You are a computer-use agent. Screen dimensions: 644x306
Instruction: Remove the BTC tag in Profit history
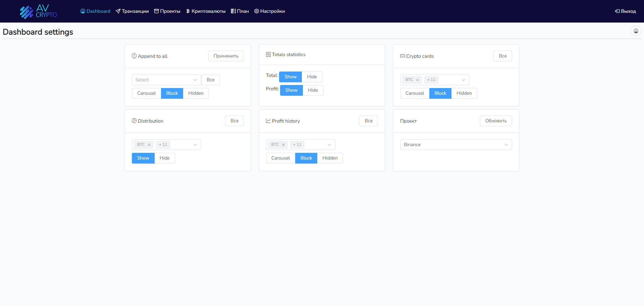(283, 144)
